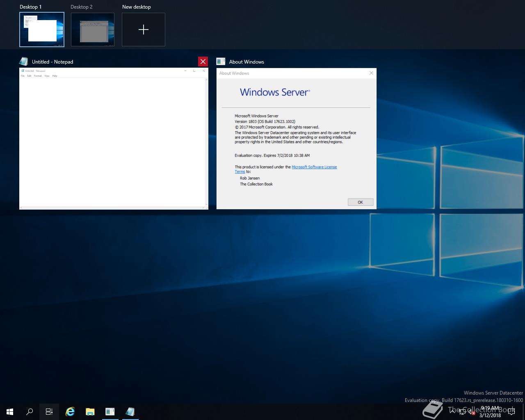
Task: Open the network tray icon
Action: (462, 412)
